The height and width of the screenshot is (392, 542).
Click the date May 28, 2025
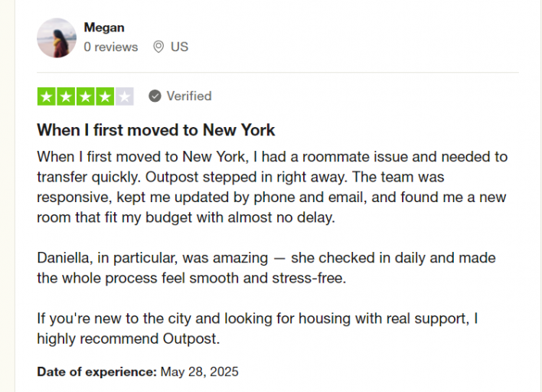(x=199, y=372)
